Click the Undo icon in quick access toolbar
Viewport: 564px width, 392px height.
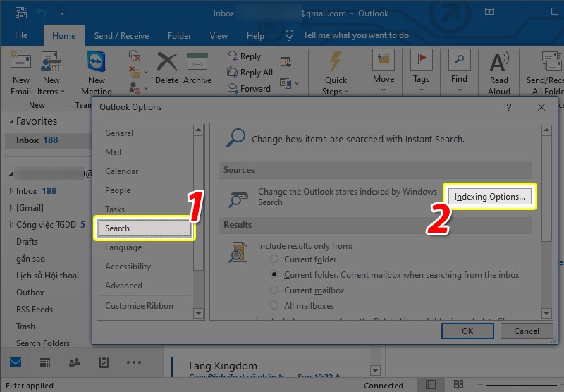click(x=42, y=13)
